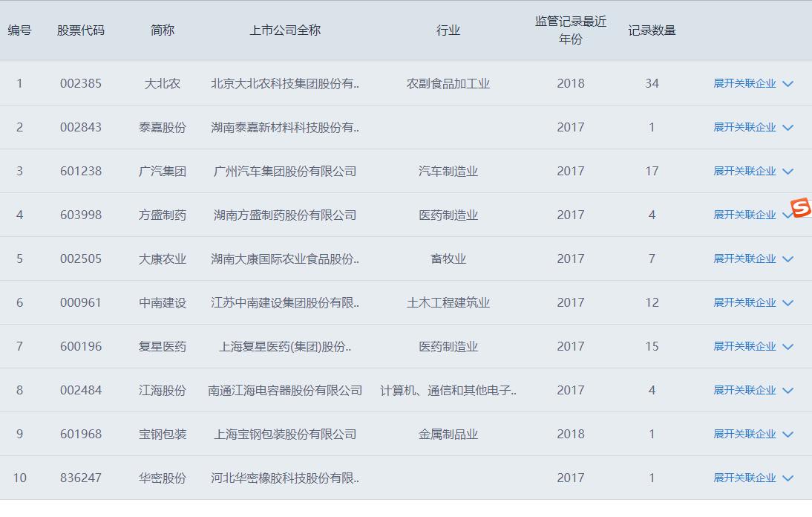
Task: Expand related companies for 华密股份
Action: click(753, 478)
